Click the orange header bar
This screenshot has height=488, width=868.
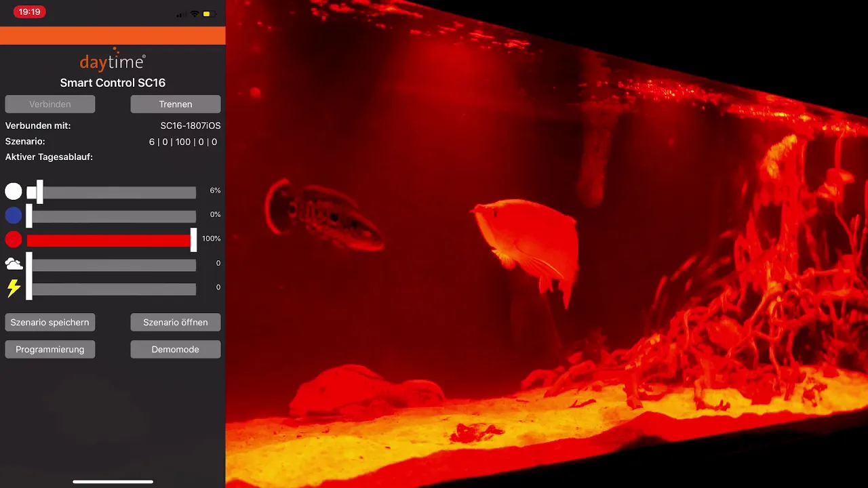tap(113, 35)
